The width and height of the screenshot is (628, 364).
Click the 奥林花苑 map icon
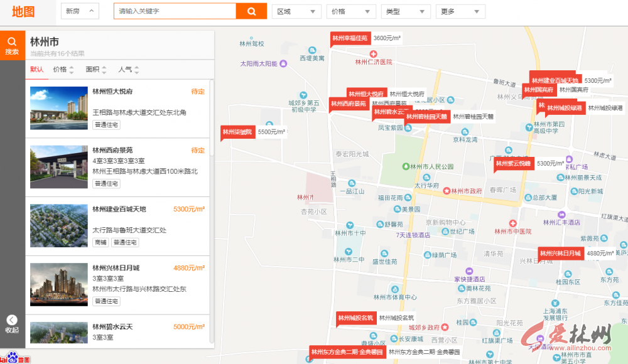click(462, 288)
